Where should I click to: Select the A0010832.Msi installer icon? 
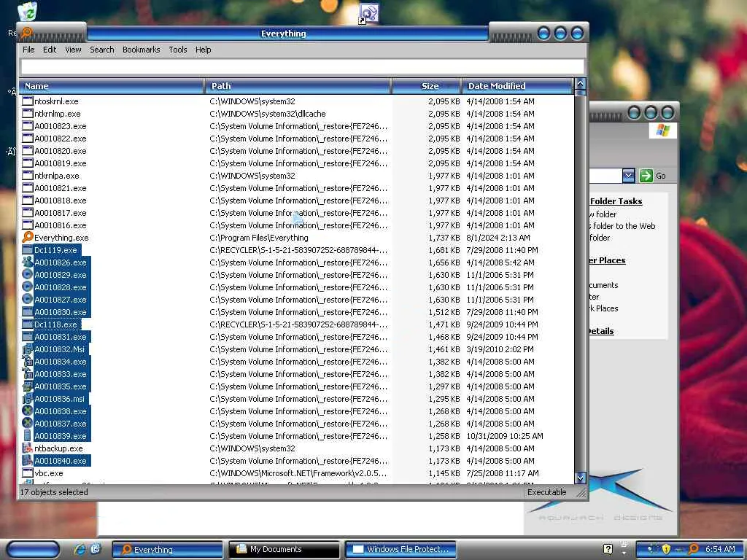(28, 349)
